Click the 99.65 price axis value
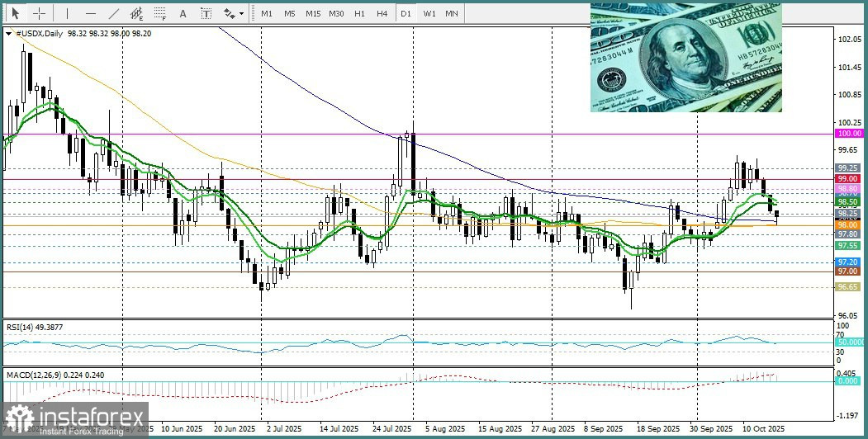 pyautogui.click(x=850, y=149)
